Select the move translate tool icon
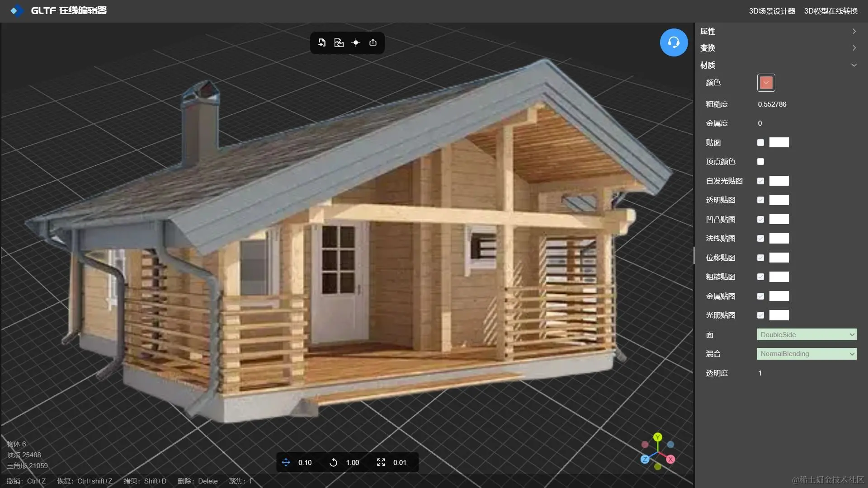This screenshot has width=868, height=488. (286, 462)
